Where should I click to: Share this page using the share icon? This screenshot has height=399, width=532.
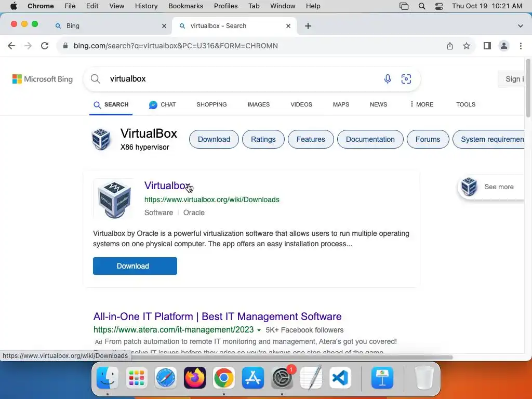(449, 46)
